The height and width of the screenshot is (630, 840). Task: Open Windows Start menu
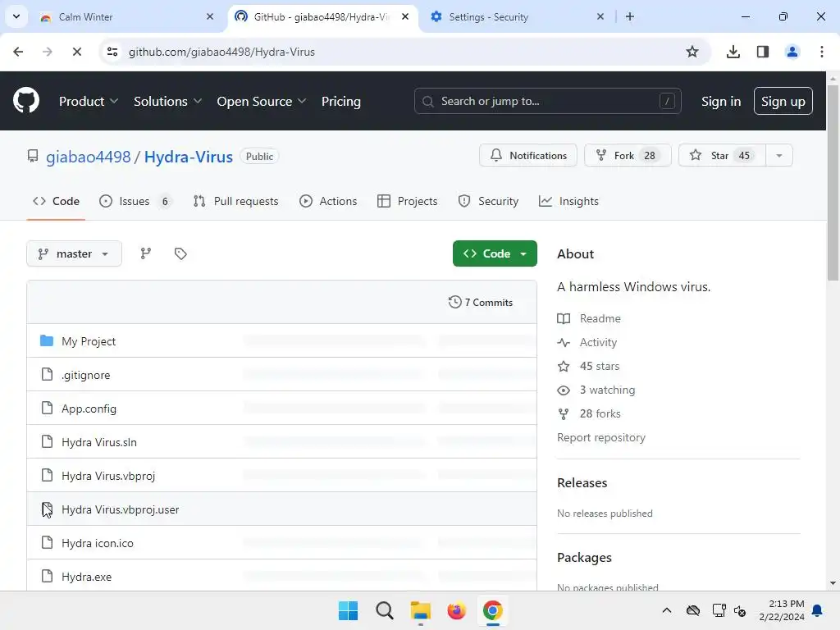[348, 610]
